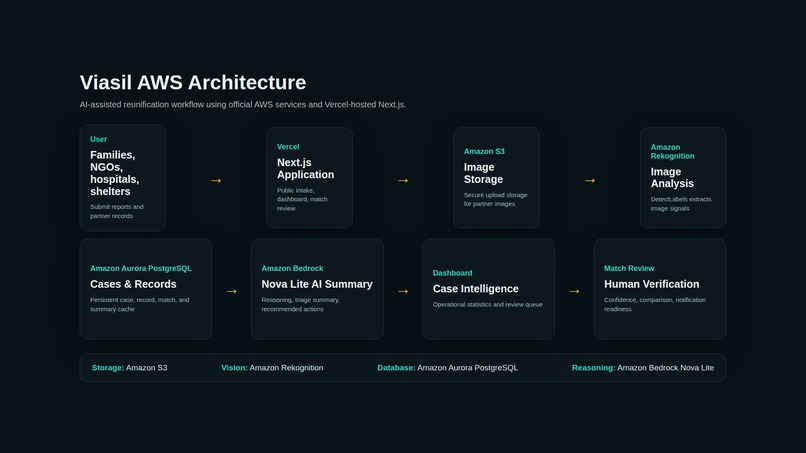Click 'Public intake, dashboard, match review' text

pyautogui.click(x=302, y=200)
